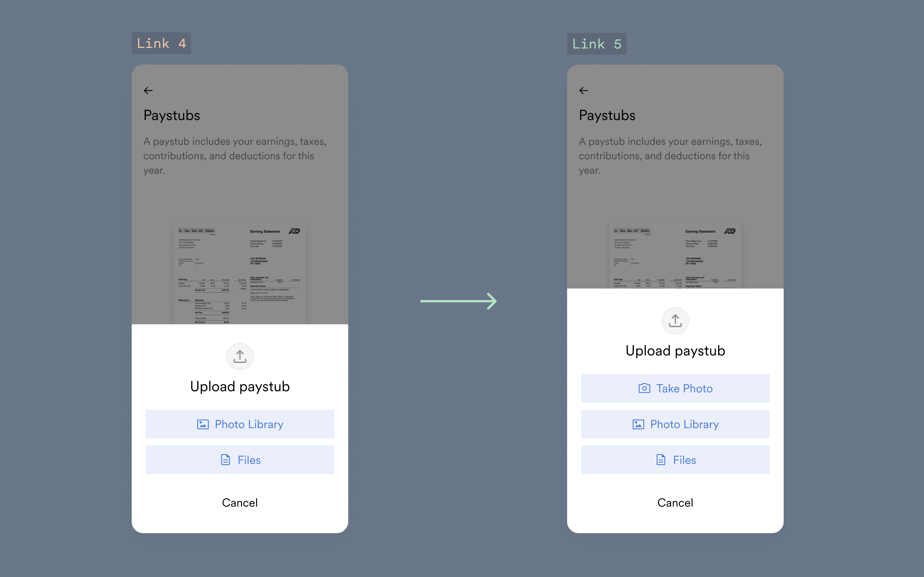Click the Files icon in Link 5

click(x=661, y=459)
